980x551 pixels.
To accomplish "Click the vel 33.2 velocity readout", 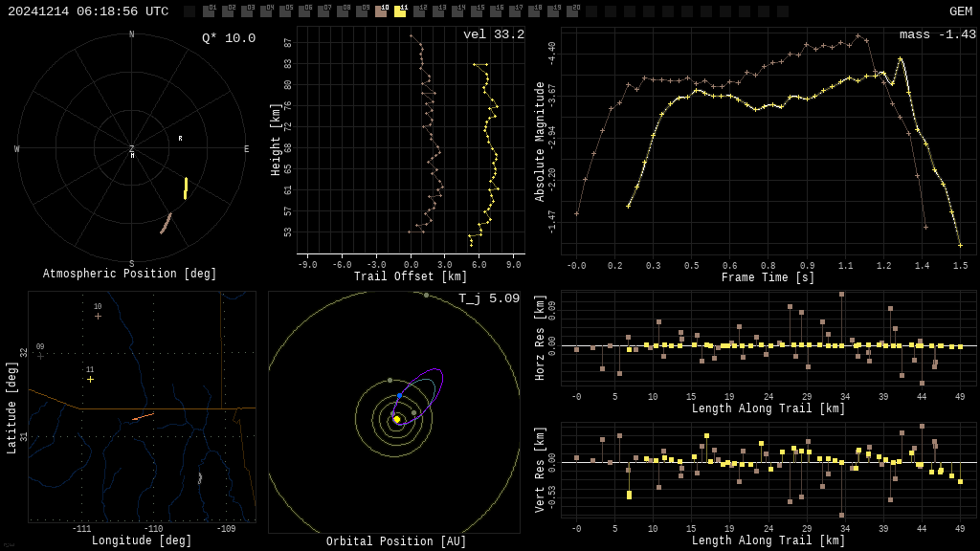I will click(x=493, y=34).
